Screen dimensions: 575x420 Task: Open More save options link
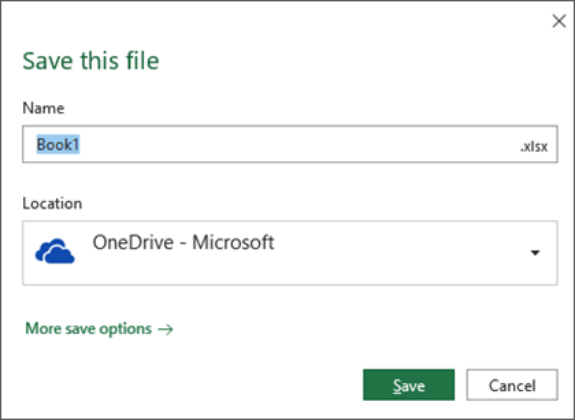coord(99,329)
